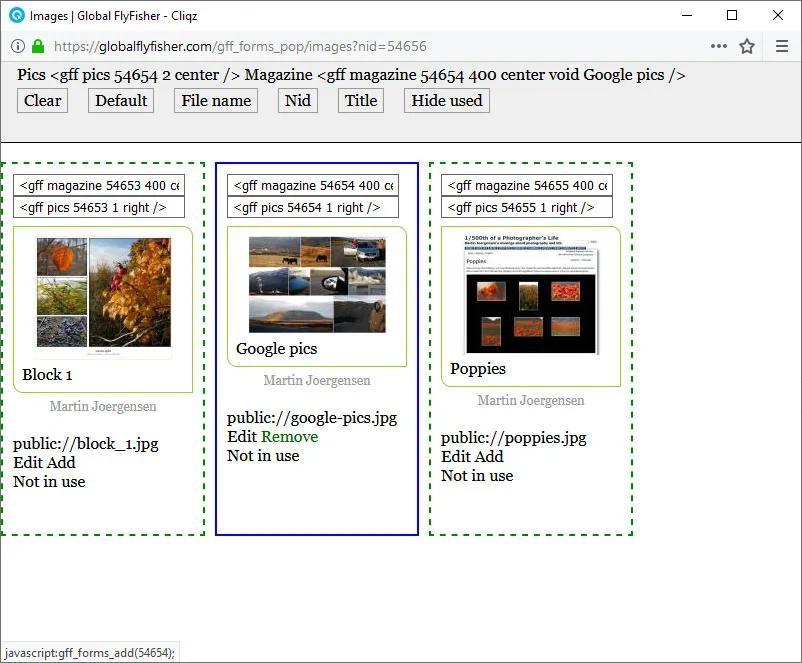Click the site information icon
The image size is (802, 663).
[x=18, y=46]
